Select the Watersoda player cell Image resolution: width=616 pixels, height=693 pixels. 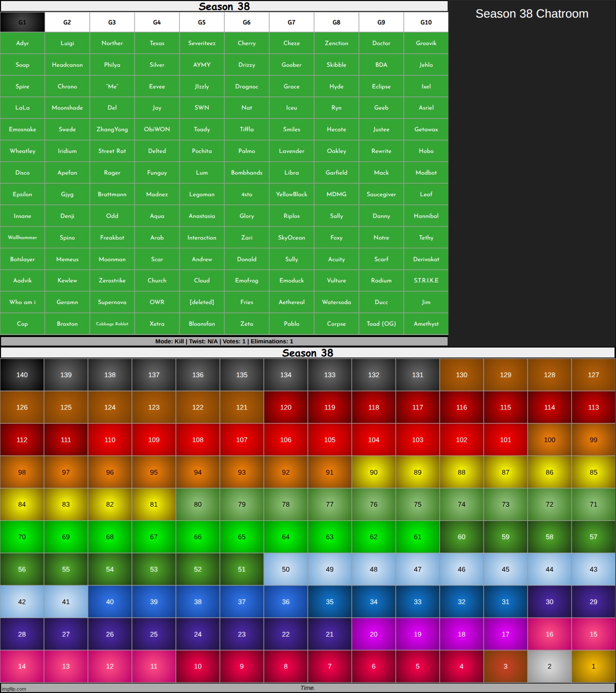336,302
